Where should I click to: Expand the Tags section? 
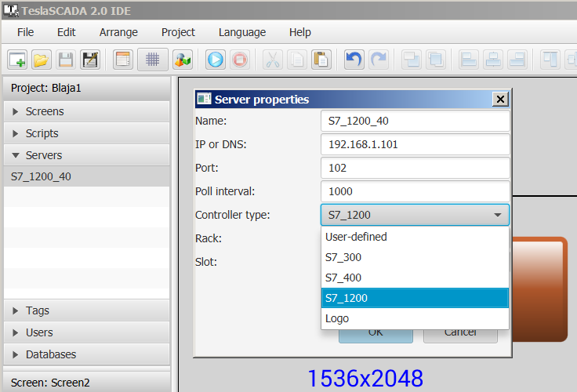pos(87,310)
